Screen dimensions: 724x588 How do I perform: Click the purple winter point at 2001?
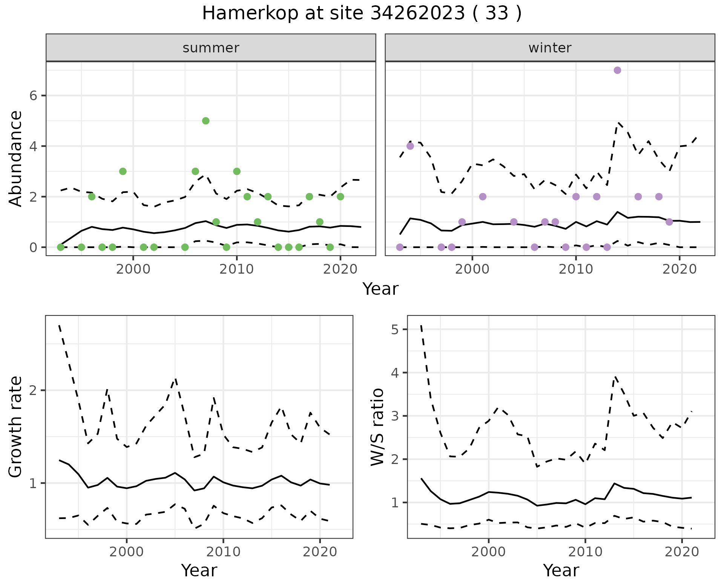coord(483,196)
